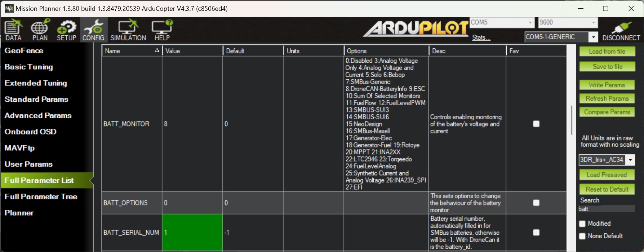Click the Units column header
644x252 pixels.
pos(314,51)
